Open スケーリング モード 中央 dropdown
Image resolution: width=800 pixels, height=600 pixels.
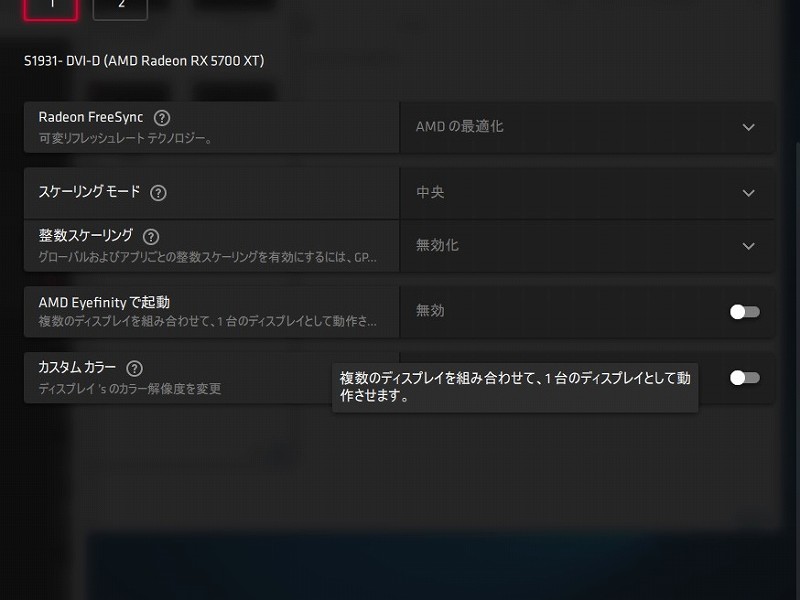click(x=587, y=193)
